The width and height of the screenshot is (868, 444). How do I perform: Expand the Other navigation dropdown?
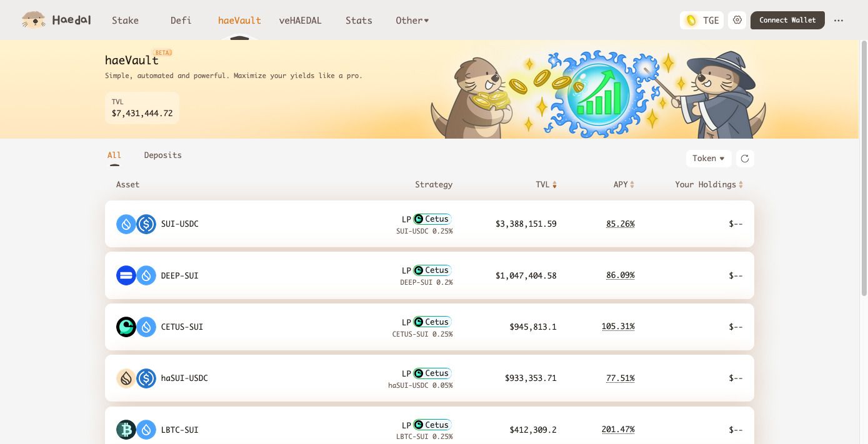(412, 21)
